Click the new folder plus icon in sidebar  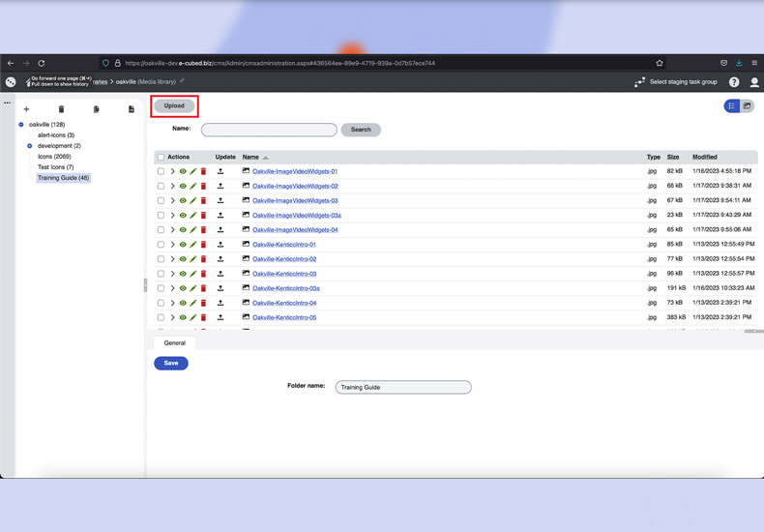(26, 109)
